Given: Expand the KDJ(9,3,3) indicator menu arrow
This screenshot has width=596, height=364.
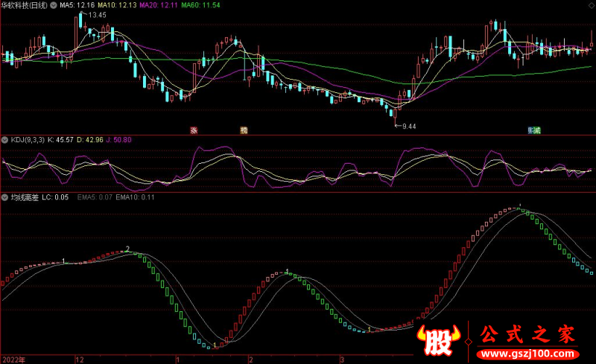Looking at the screenshot, I should pyautogui.click(x=4, y=140).
